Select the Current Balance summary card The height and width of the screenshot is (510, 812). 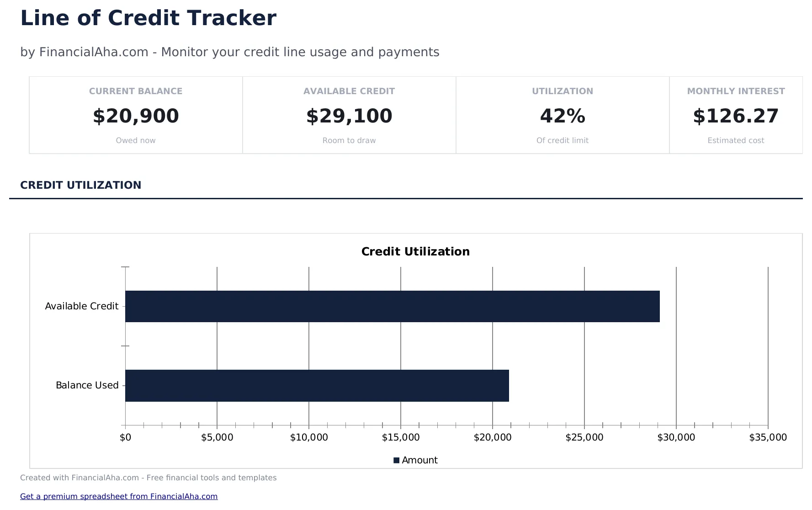click(x=135, y=115)
